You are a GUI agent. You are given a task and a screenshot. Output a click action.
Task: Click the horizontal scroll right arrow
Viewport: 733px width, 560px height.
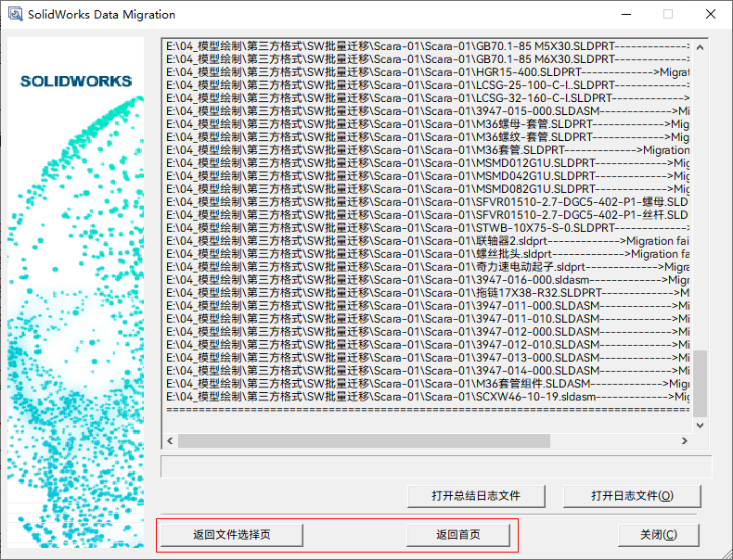[x=685, y=441]
